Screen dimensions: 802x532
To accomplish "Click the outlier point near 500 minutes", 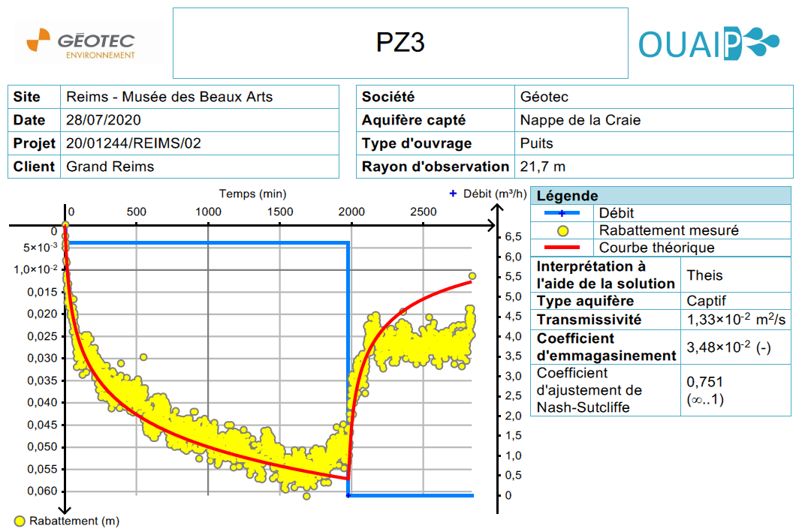I will click(143, 357).
